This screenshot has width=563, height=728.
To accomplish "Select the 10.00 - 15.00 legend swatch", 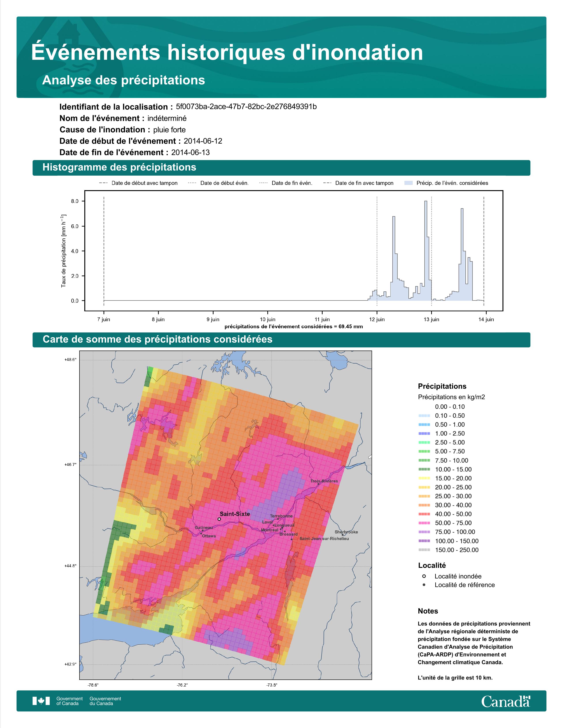I will pyautogui.click(x=424, y=469).
